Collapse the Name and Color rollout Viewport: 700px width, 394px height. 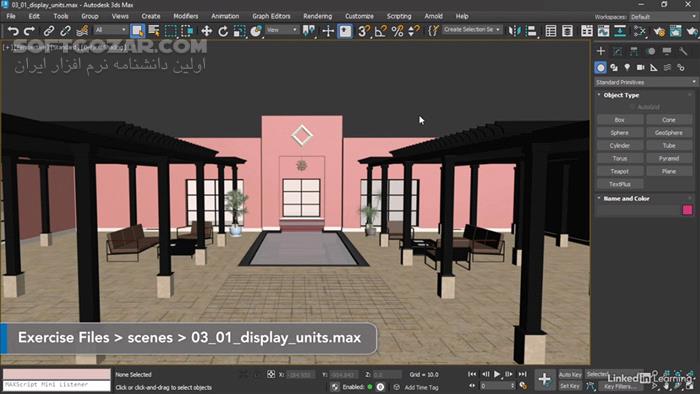[x=626, y=199]
